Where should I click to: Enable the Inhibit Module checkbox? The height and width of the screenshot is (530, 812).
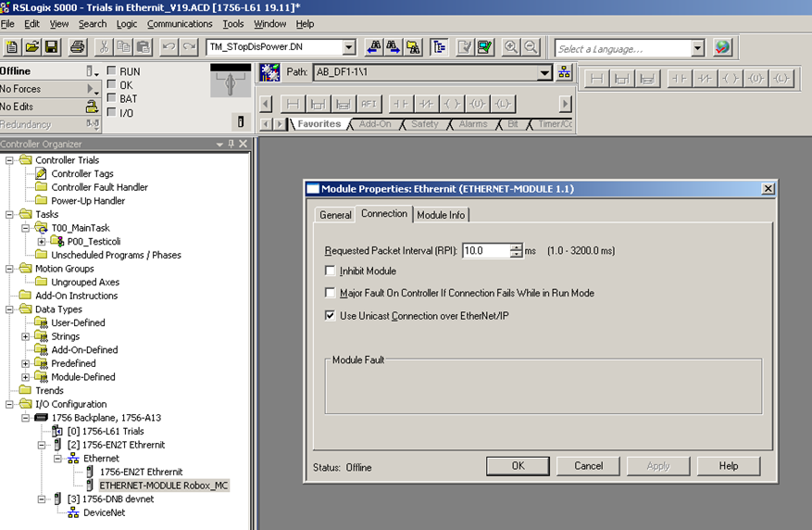click(330, 271)
